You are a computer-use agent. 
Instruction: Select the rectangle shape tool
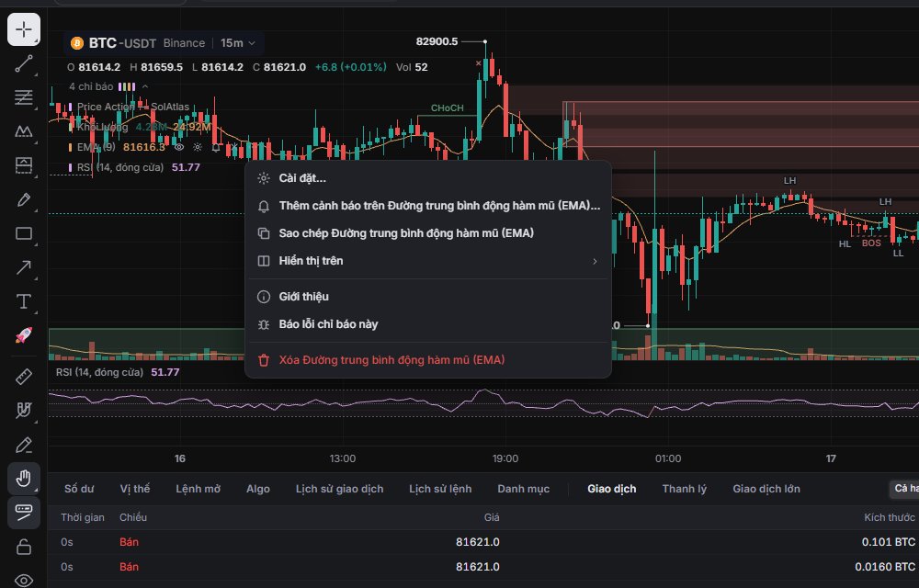(x=24, y=233)
